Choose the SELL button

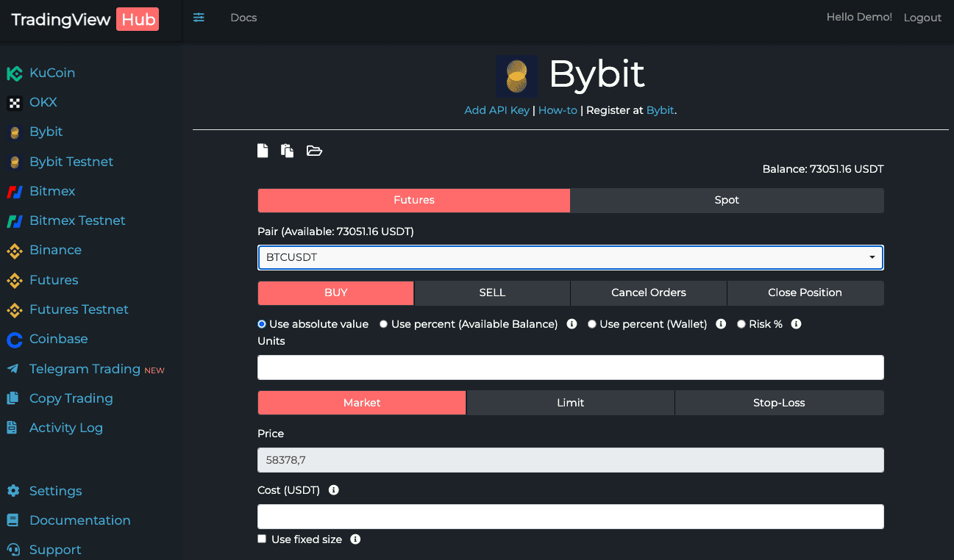point(493,292)
